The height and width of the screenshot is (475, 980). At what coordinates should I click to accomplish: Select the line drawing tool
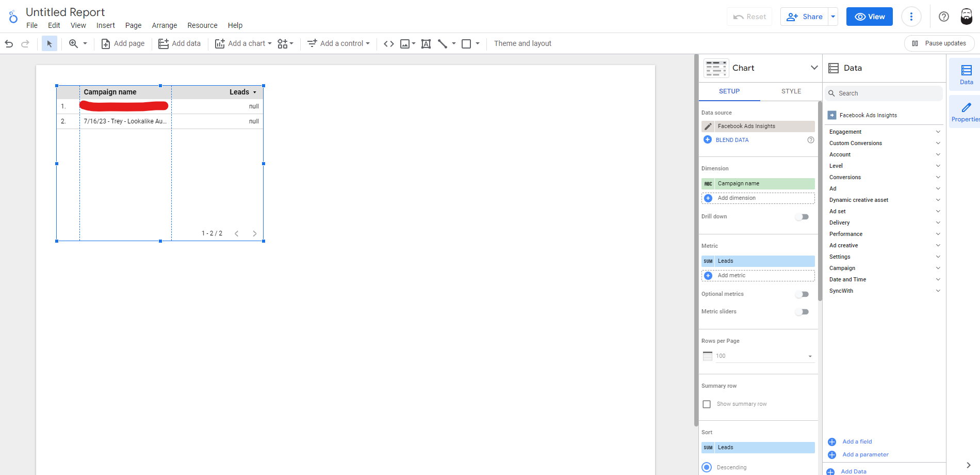point(443,44)
